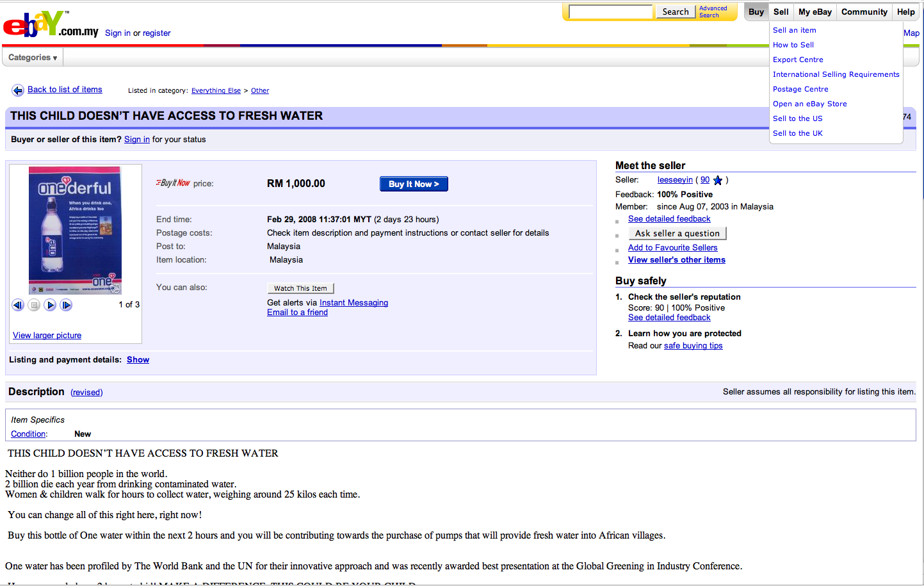Click the Sign in link in header
924x586 pixels.
coord(118,33)
